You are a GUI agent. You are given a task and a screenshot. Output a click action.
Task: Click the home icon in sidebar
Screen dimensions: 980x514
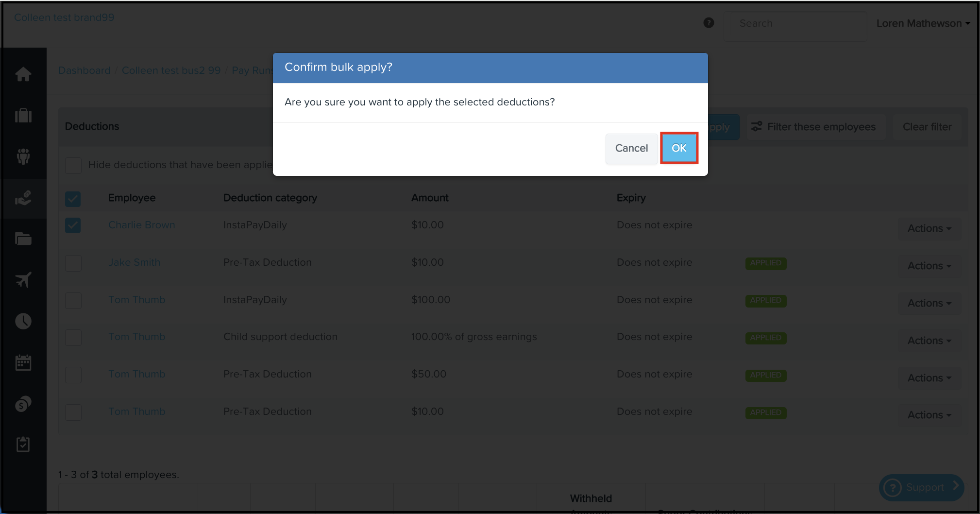point(23,74)
